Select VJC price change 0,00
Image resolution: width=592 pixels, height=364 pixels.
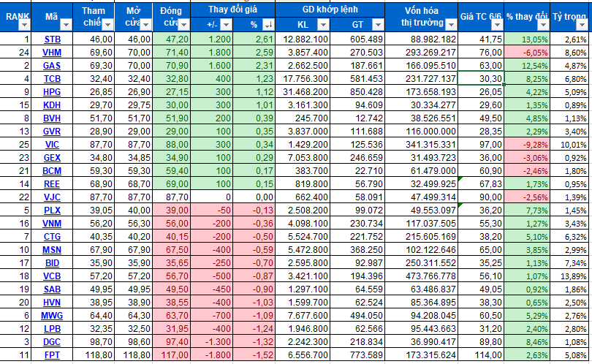pyautogui.click(x=254, y=197)
